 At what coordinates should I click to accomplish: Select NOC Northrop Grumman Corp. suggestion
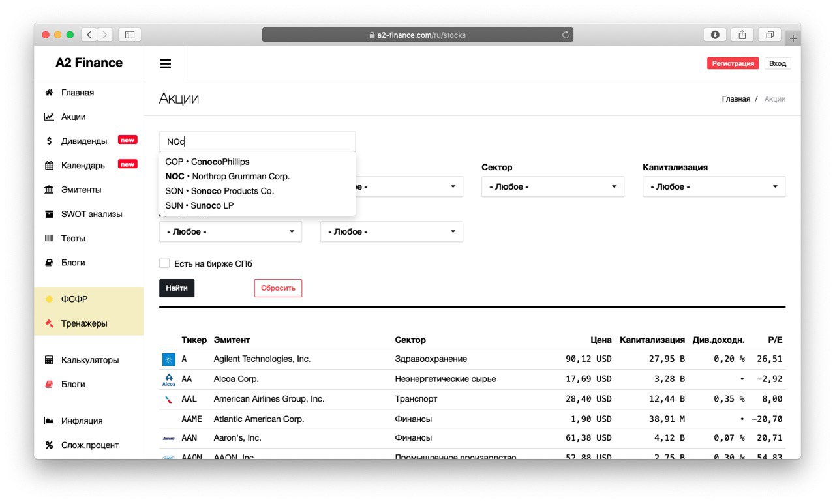pos(258,176)
